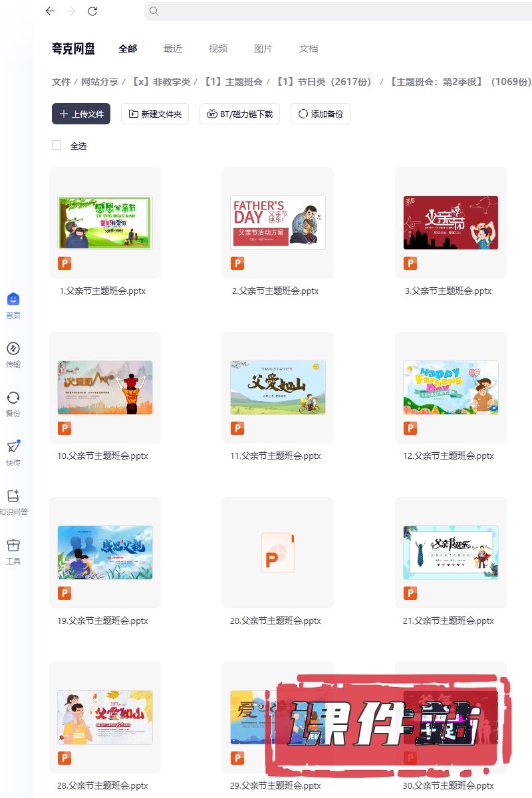
Task: Click the page reload icon
Action: [x=92, y=11]
